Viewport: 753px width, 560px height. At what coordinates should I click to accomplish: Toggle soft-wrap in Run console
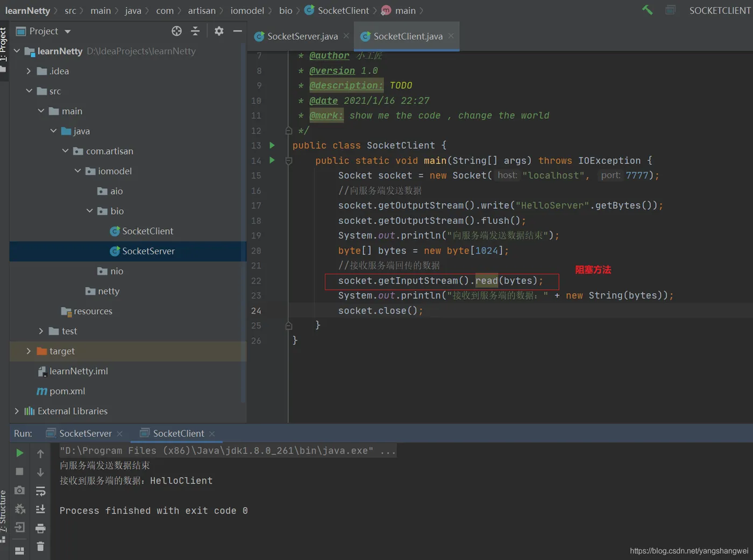coord(40,491)
